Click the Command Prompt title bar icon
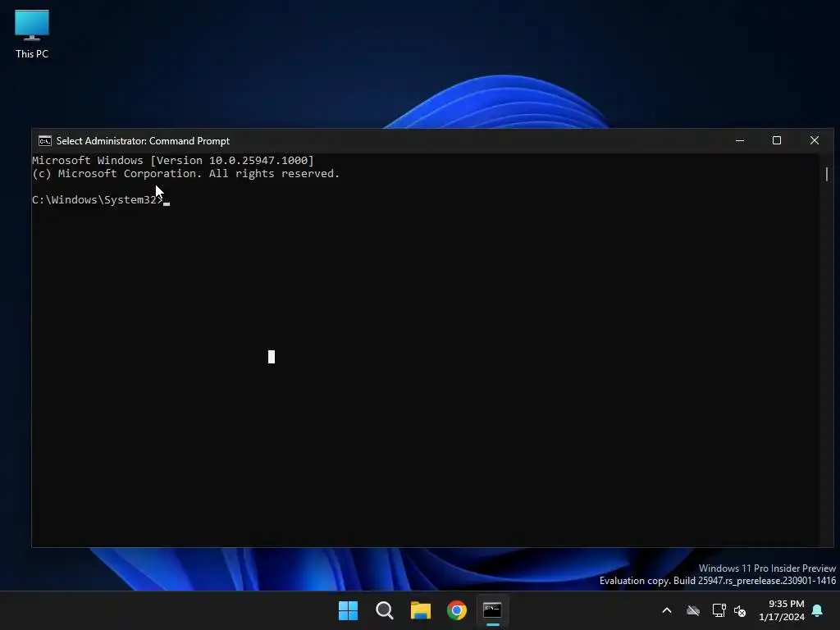Screen dimensions: 840x630 [45, 141]
